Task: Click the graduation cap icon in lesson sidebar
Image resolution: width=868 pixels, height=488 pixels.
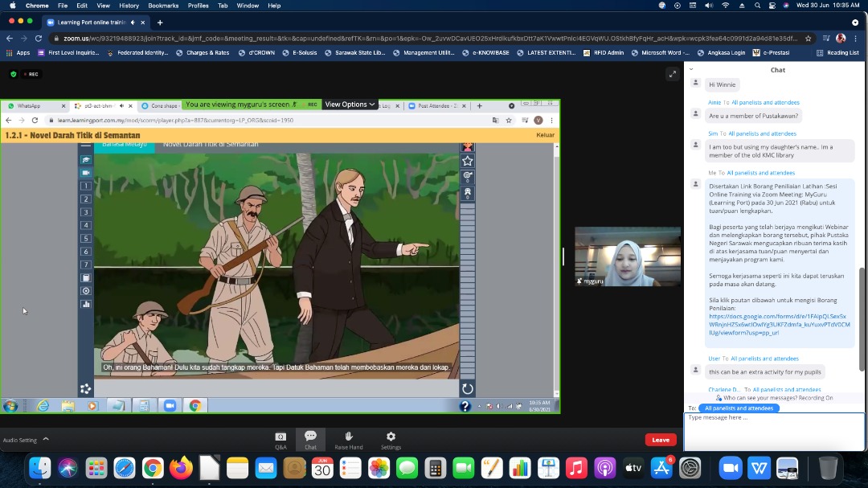Action: point(86,159)
